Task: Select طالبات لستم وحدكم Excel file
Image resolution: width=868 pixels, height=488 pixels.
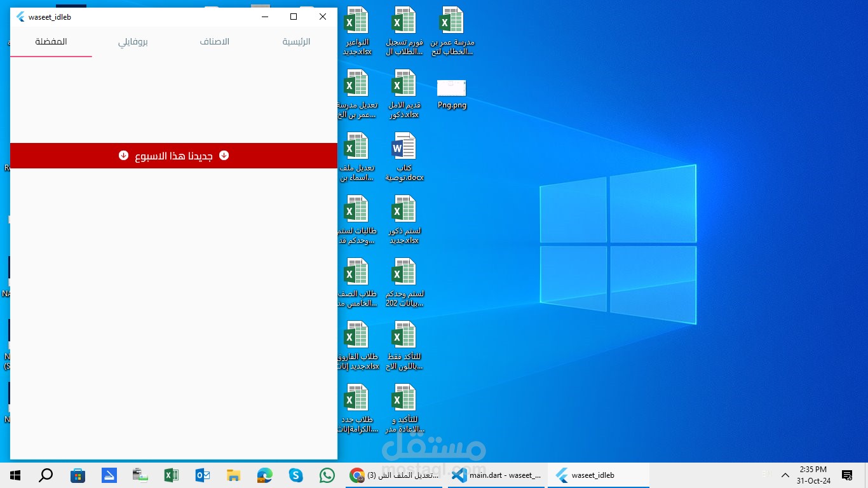Action: coord(356,220)
